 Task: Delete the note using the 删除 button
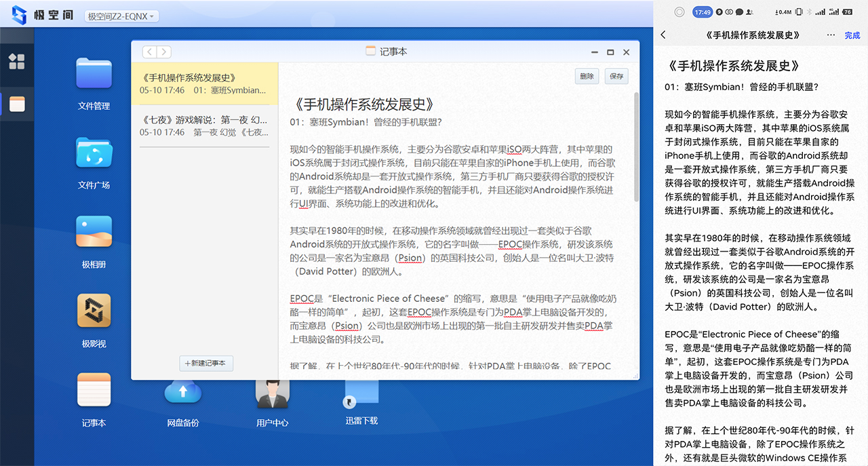coord(587,76)
